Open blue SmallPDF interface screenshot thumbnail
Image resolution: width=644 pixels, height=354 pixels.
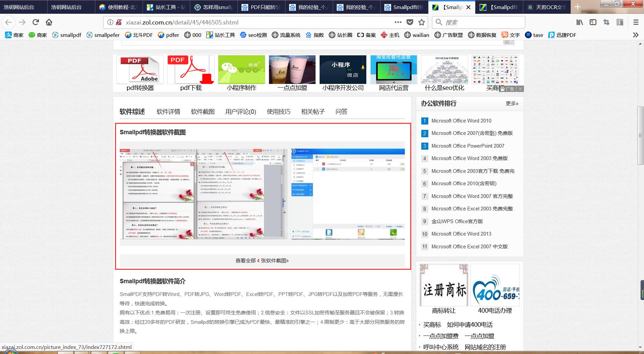click(348, 194)
